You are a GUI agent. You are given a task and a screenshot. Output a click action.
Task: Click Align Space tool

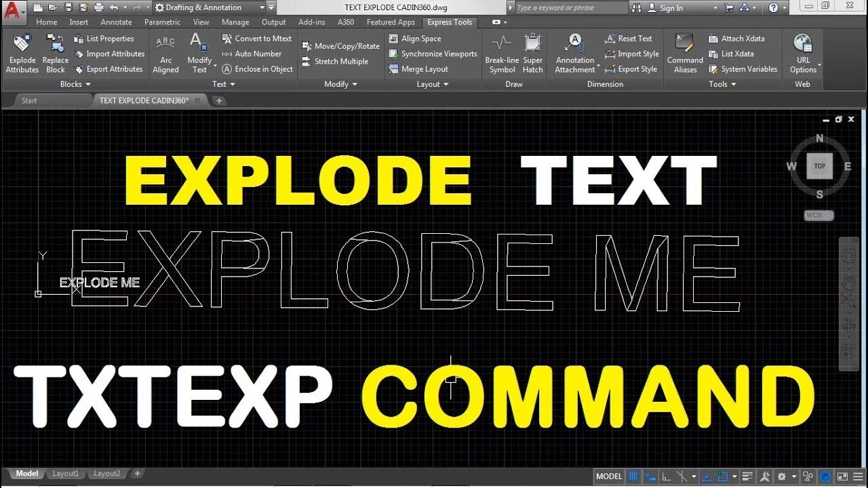[x=415, y=39]
